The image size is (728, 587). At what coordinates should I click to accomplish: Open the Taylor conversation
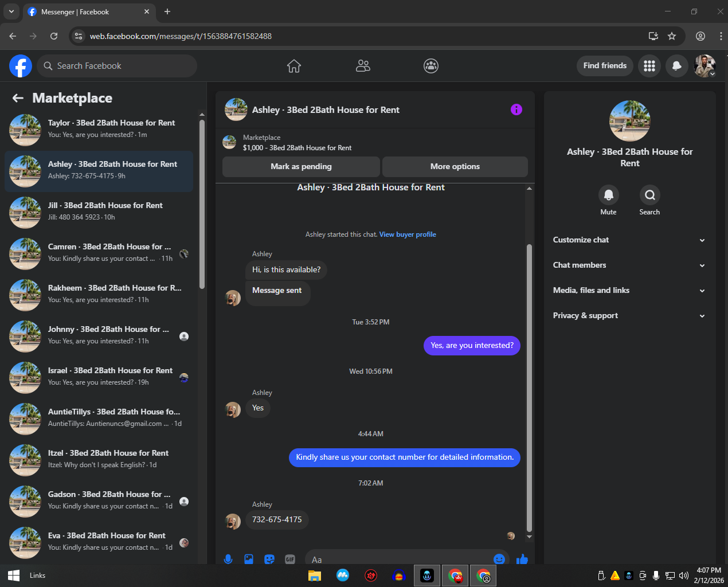point(99,130)
